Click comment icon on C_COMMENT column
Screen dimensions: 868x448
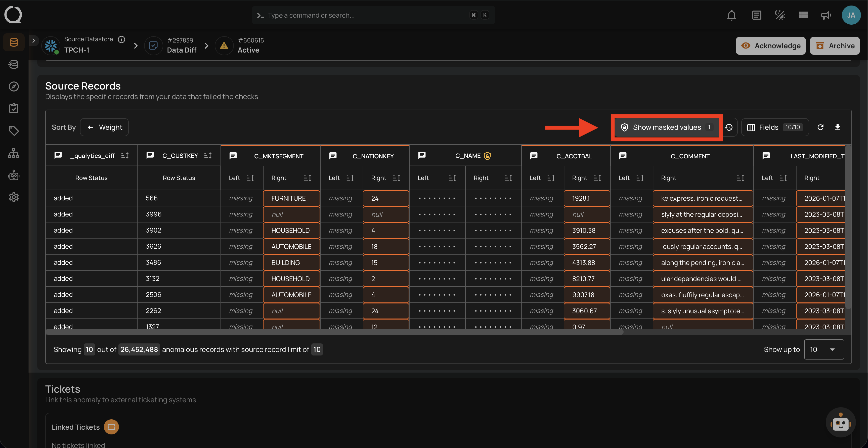623,156
